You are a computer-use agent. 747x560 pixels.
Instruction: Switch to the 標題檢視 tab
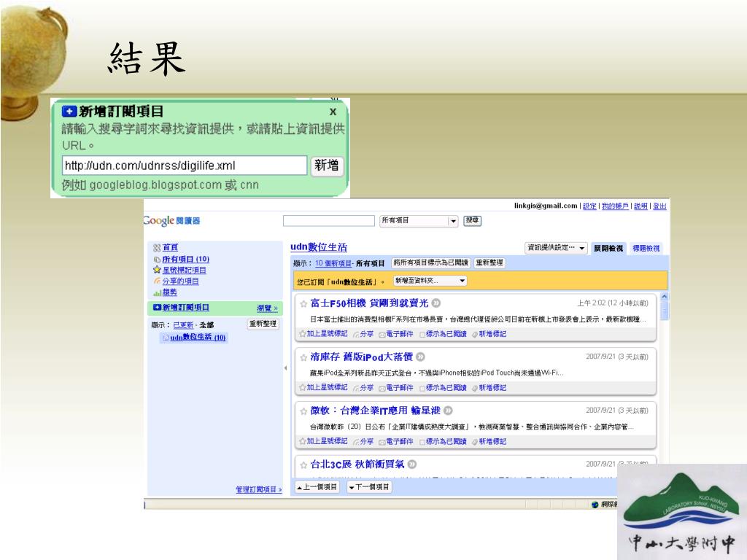pos(646,248)
